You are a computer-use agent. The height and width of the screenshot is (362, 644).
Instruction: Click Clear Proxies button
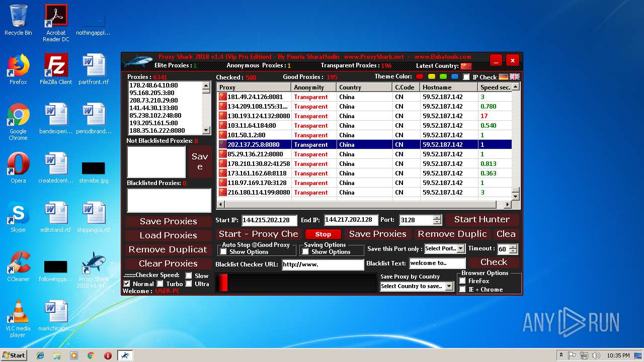click(169, 263)
